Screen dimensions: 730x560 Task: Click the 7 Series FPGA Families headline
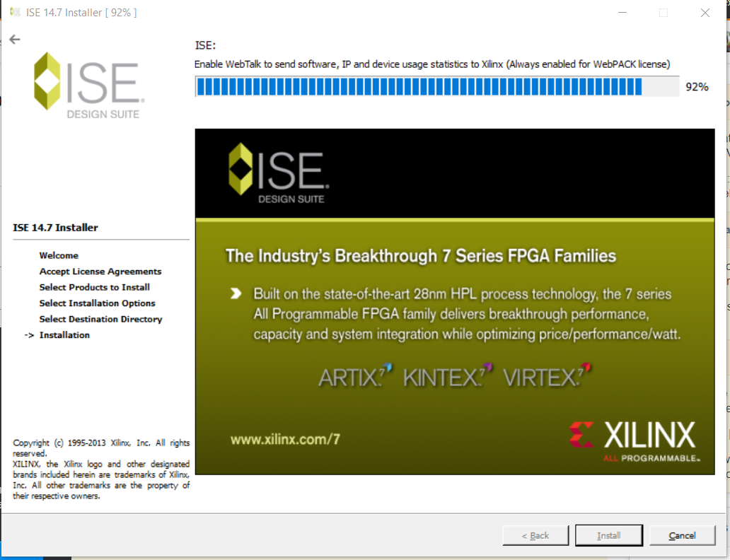tap(421, 255)
